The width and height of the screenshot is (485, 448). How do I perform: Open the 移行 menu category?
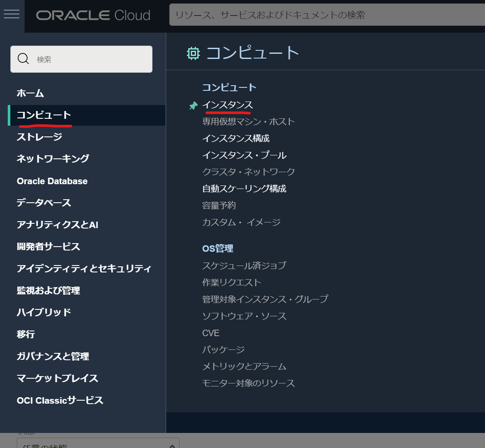click(x=26, y=334)
